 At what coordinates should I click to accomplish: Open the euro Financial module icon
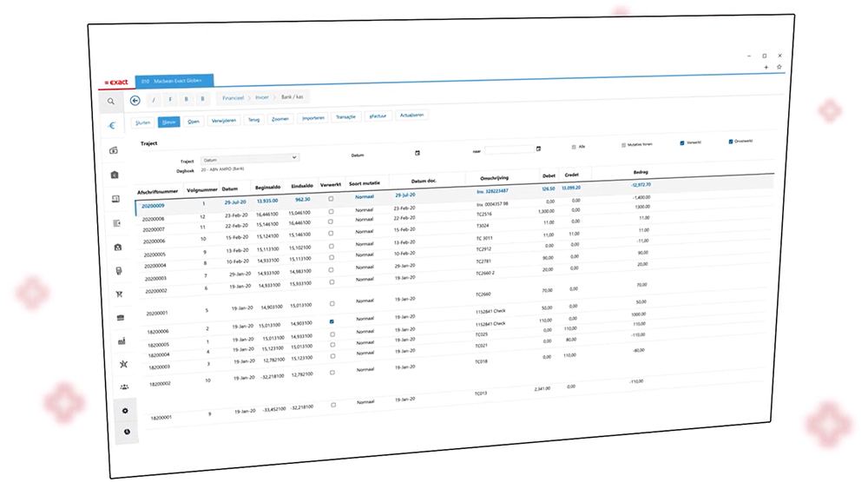click(112, 126)
